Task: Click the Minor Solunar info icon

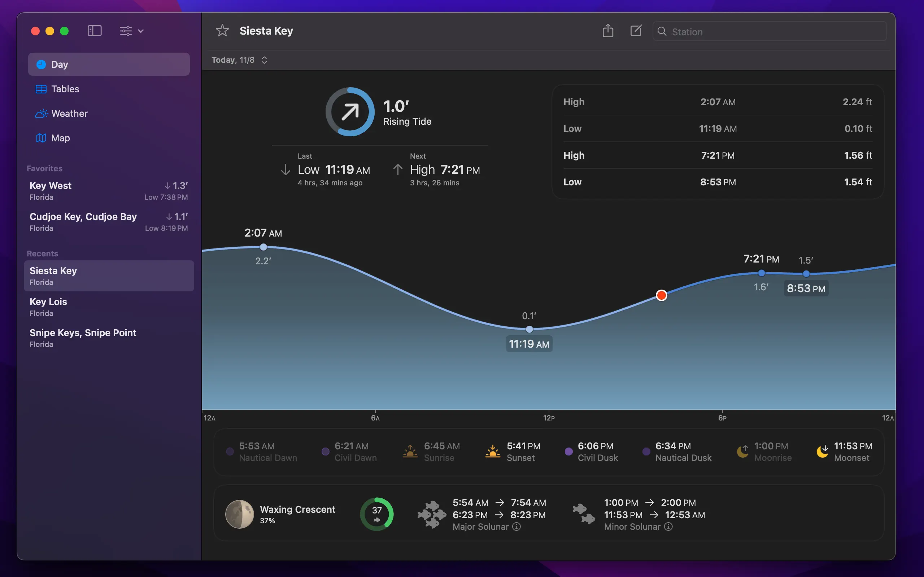Action: (668, 527)
